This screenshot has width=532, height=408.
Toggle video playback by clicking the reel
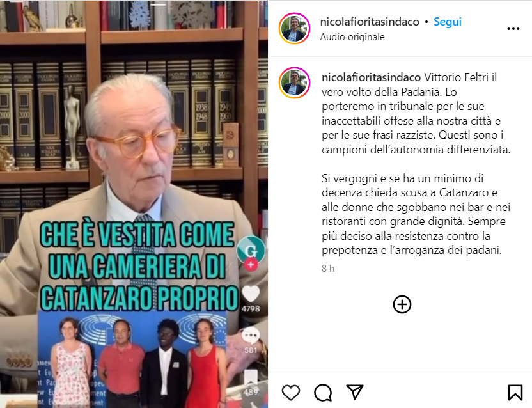pos(134,136)
